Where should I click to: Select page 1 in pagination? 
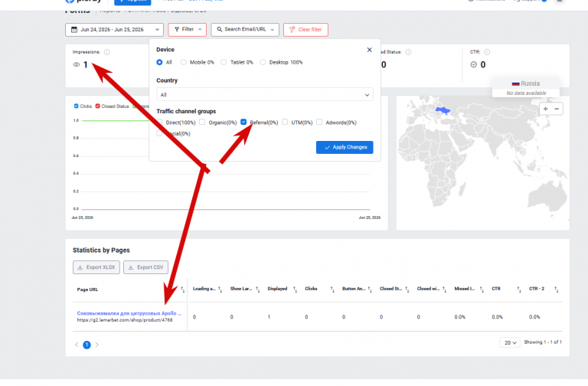point(87,345)
